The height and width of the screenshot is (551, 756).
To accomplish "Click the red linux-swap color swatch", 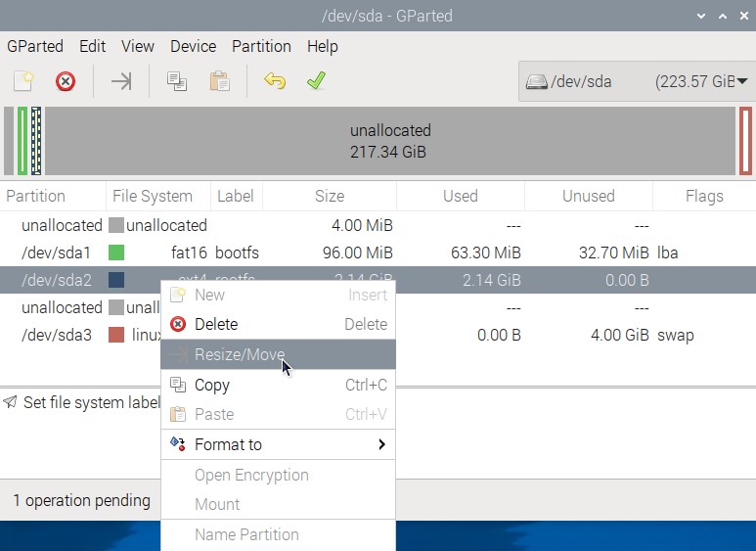I will [116, 335].
